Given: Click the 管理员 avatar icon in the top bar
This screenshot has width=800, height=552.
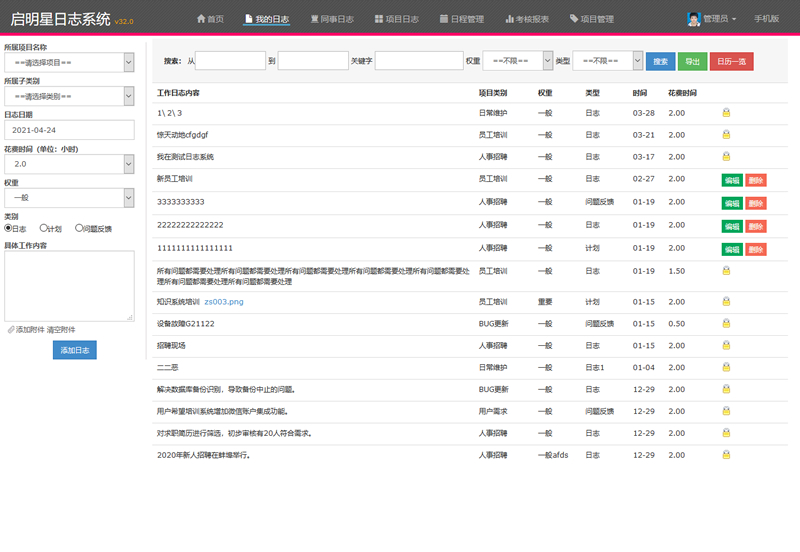Looking at the screenshot, I should [x=694, y=19].
